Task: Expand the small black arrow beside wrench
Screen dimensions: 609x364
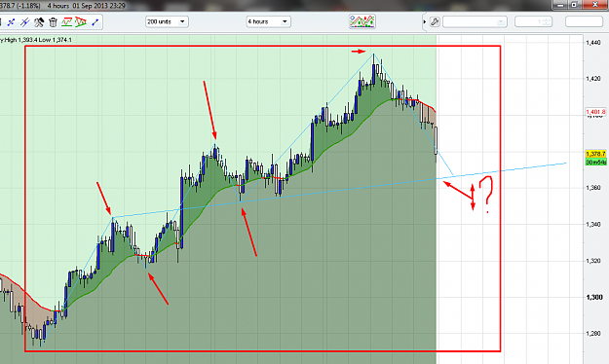Action: (x=425, y=21)
